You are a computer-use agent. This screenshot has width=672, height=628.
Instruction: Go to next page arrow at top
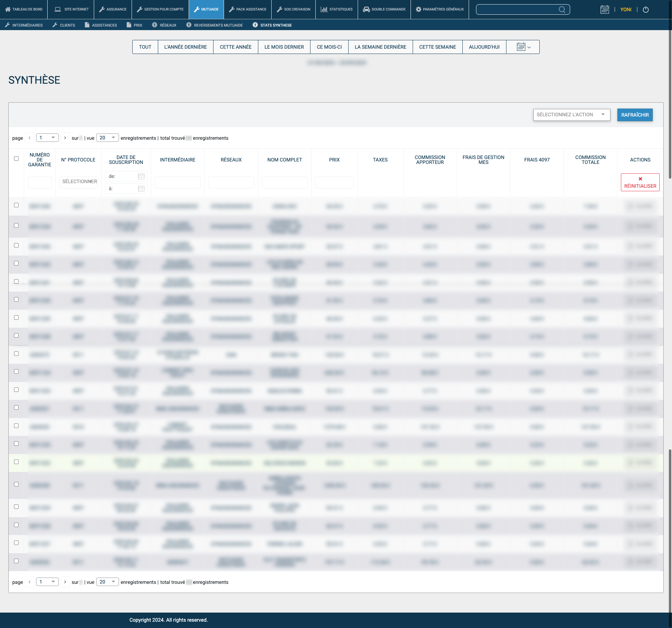click(65, 138)
